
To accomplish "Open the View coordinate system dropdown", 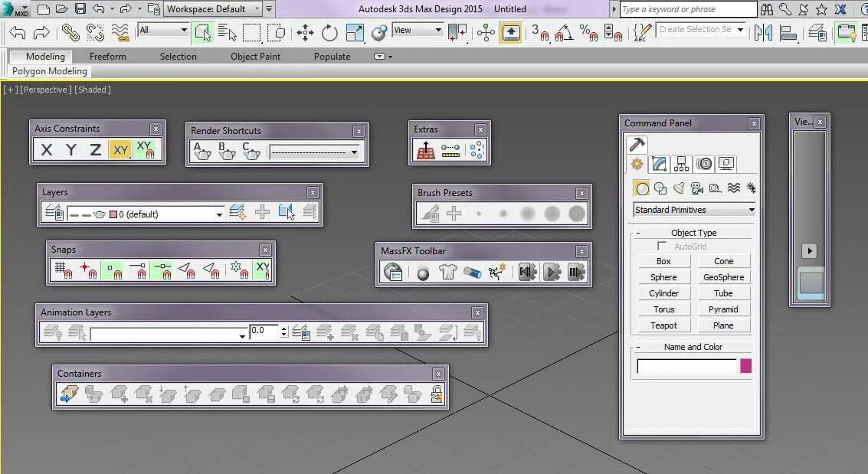I will click(417, 31).
